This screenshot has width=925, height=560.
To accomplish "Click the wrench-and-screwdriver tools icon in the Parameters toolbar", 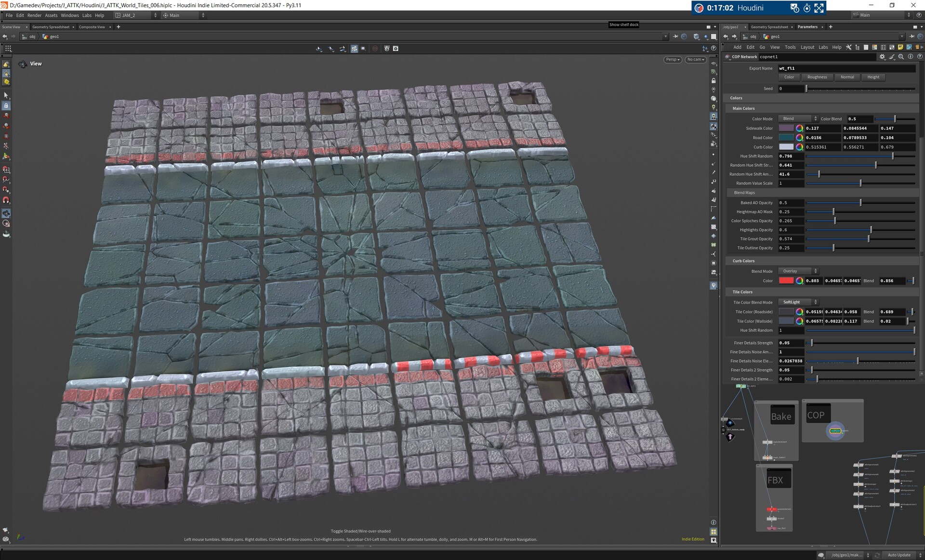I will pos(848,47).
